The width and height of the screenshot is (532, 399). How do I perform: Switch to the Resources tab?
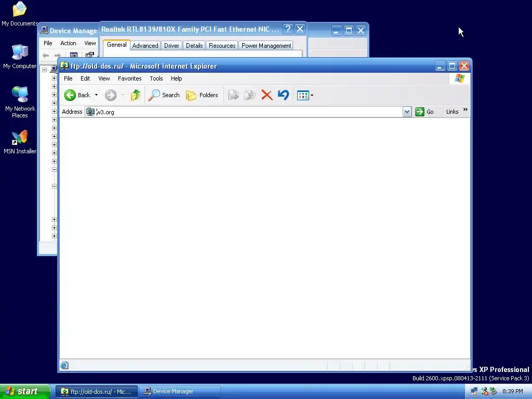pyautogui.click(x=222, y=46)
